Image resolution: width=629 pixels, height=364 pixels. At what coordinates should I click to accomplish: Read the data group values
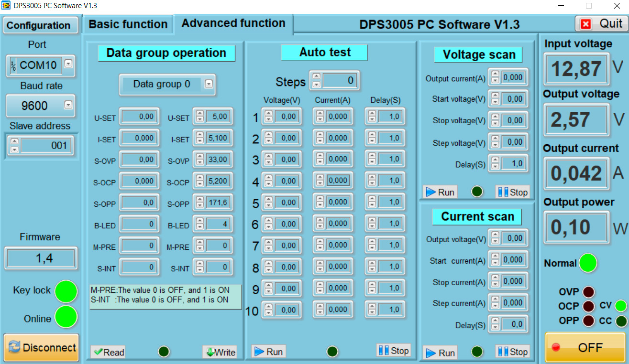click(x=109, y=352)
